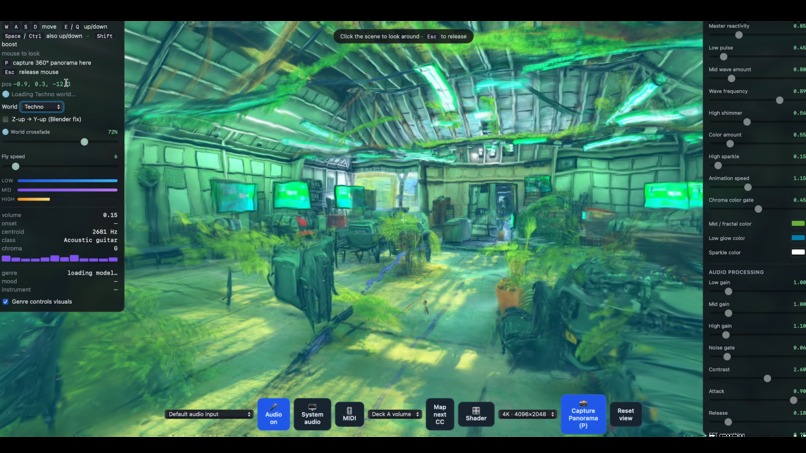Click the Chroma color gate slider handle
The width and height of the screenshot is (806, 453).
(x=758, y=209)
